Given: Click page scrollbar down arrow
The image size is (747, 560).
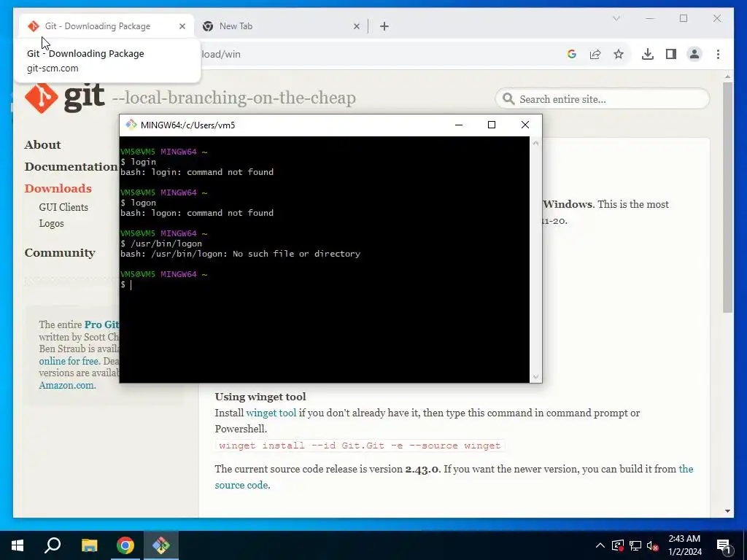Looking at the screenshot, I should point(727,511).
